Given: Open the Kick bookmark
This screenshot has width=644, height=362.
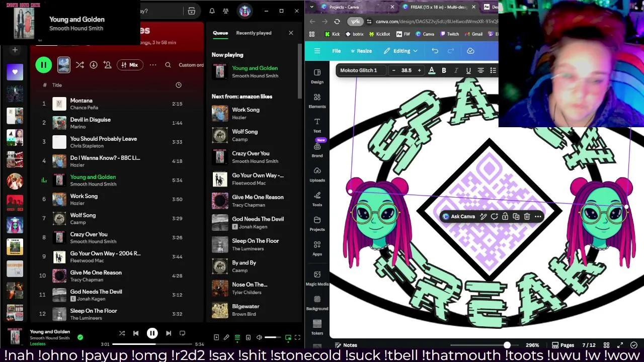Looking at the screenshot, I should pos(333,34).
